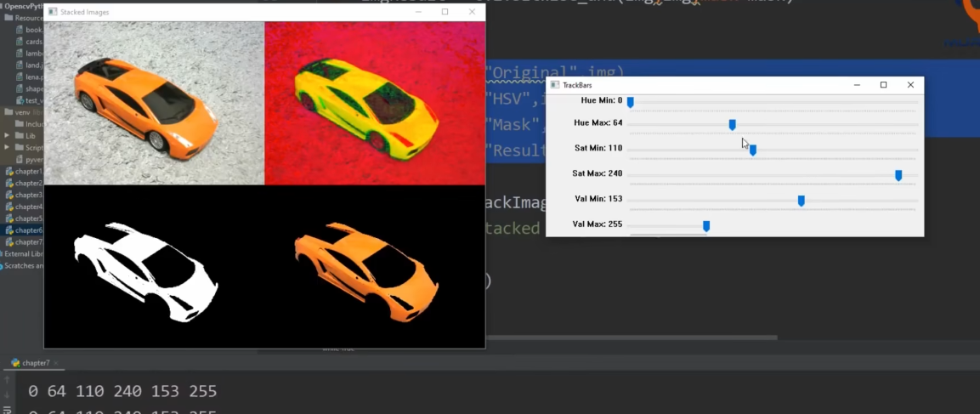980x414 pixels.
Task: Click the Sat Min slider thumb
Action: [x=753, y=150]
